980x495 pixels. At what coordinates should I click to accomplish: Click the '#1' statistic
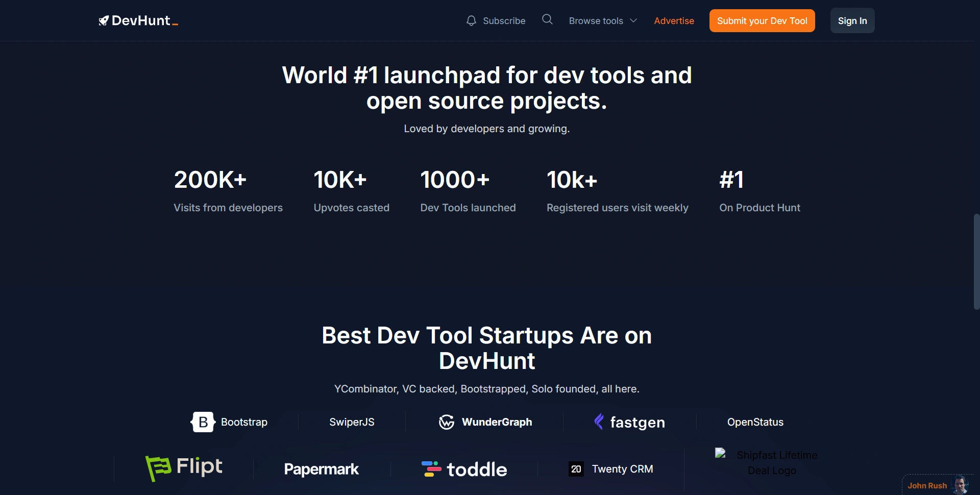[x=731, y=180]
